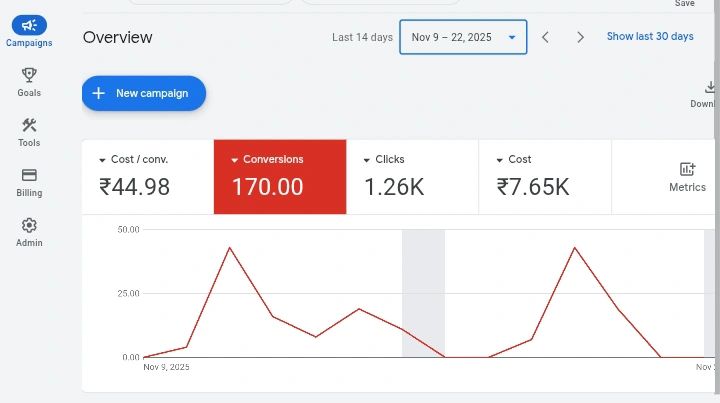Go to previous date range arrow
Screen dimensions: 720x403
[x=545, y=37]
